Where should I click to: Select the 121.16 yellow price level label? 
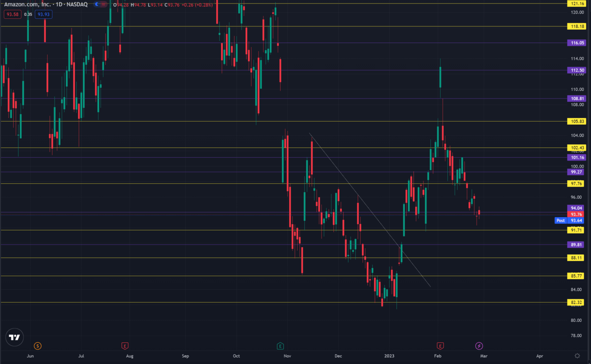577,3
